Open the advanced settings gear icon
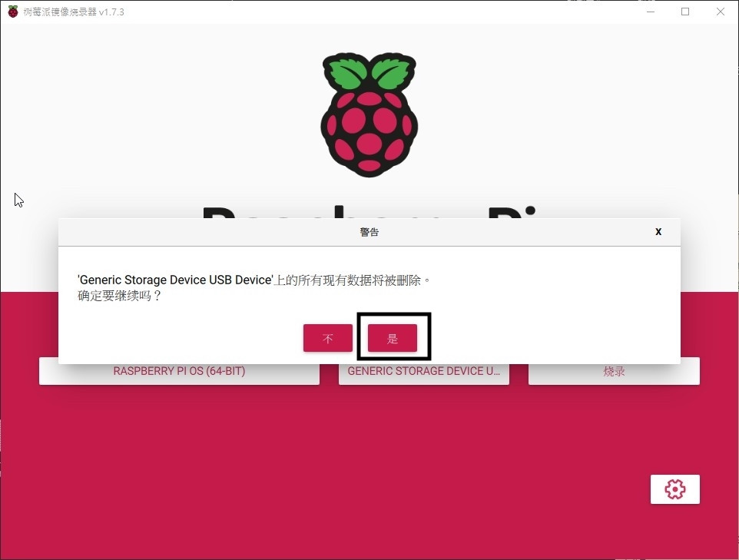The image size is (739, 560). tap(675, 489)
